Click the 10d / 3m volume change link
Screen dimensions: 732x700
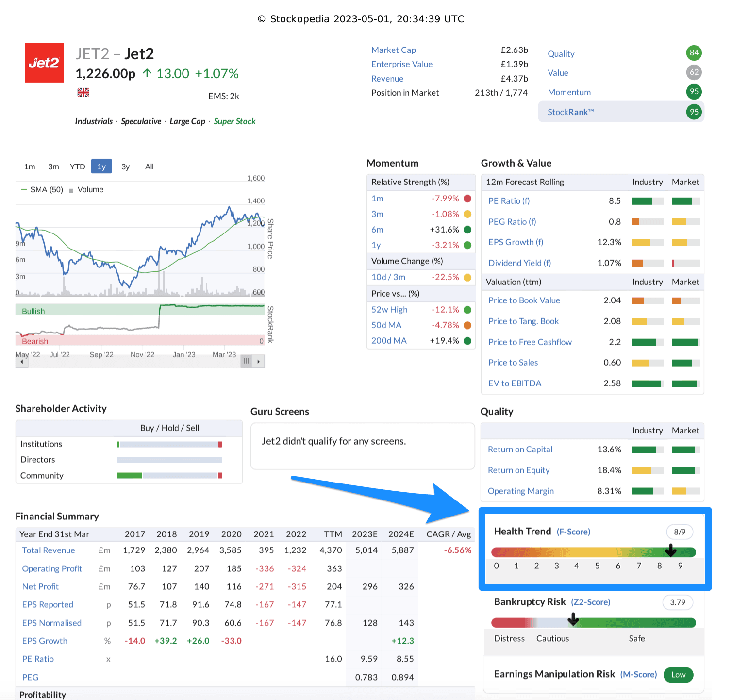coord(388,277)
